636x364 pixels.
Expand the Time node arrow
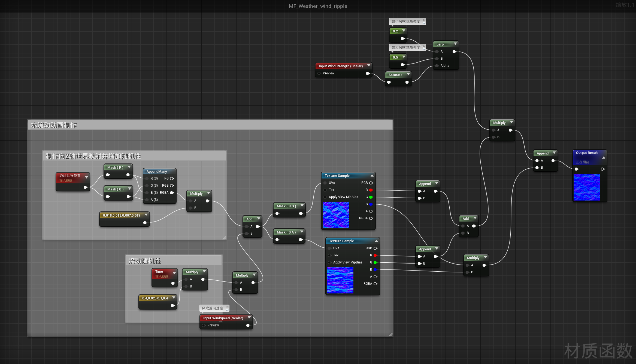point(174,273)
